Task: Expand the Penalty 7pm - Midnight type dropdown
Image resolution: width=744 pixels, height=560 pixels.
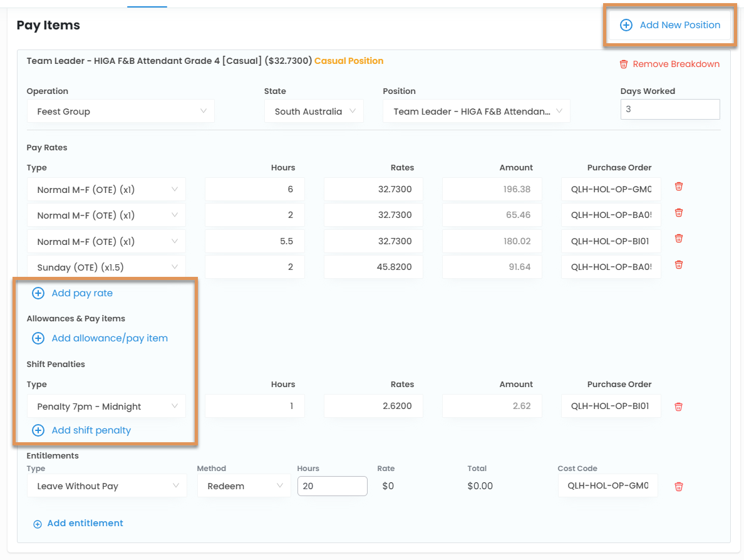Action: [106, 407]
